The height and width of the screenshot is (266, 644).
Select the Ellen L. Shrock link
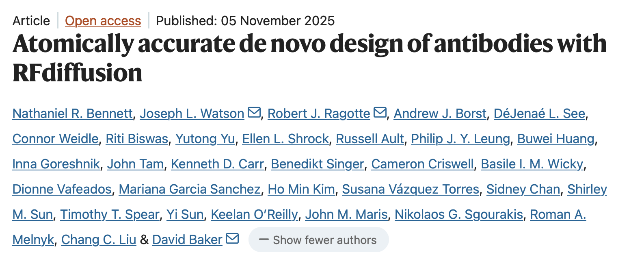pos(285,139)
